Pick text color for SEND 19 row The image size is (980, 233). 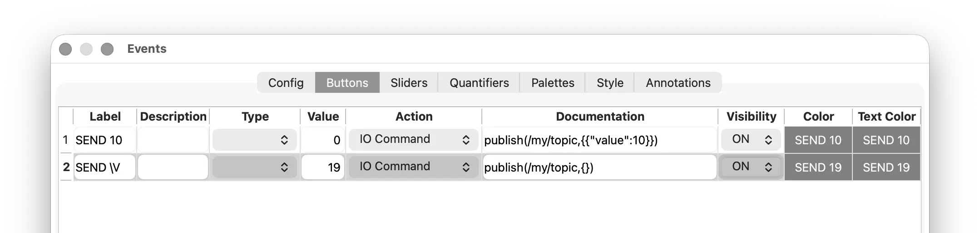pyautogui.click(x=886, y=167)
